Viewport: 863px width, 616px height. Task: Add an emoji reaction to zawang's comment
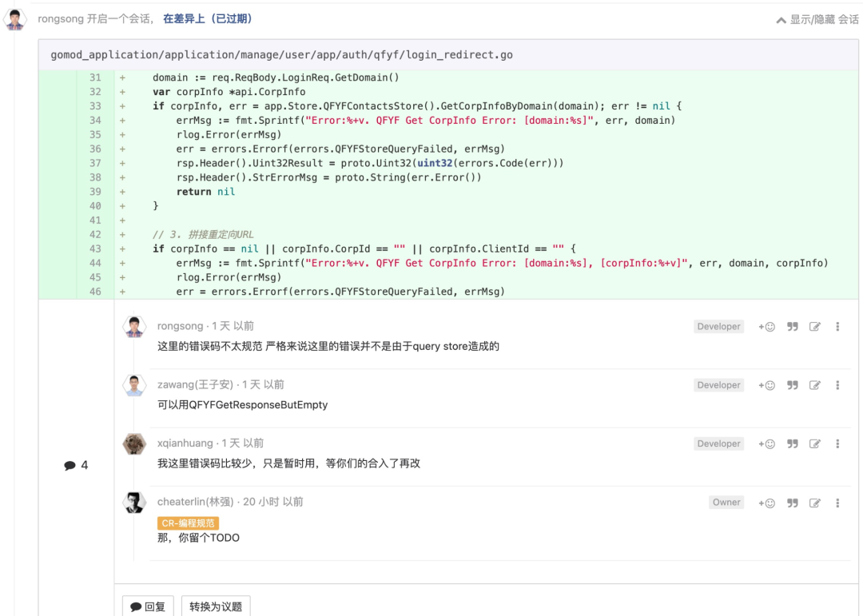point(766,384)
